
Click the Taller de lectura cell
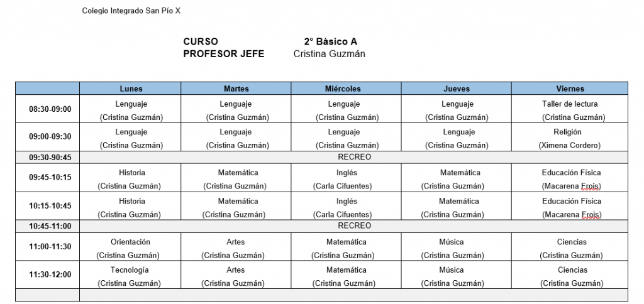[570, 109]
